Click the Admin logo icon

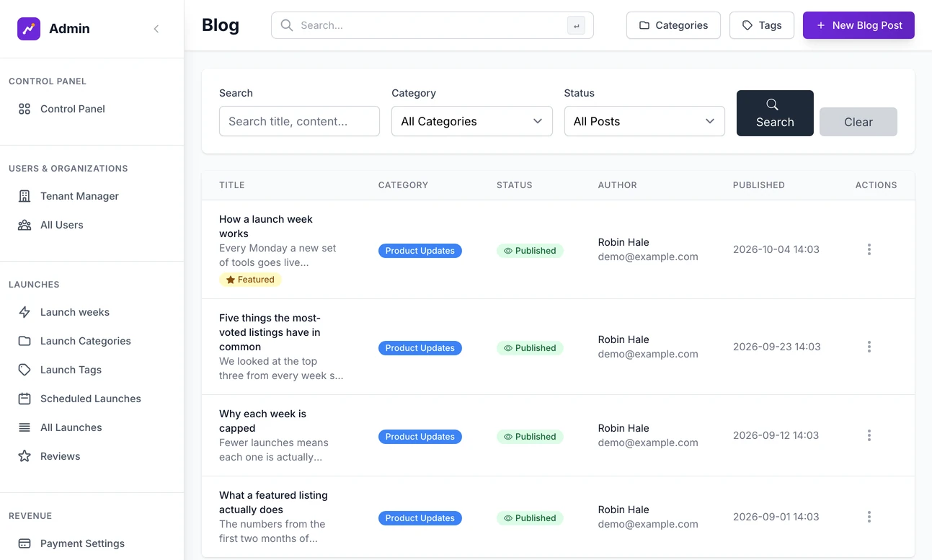point(29,29)
